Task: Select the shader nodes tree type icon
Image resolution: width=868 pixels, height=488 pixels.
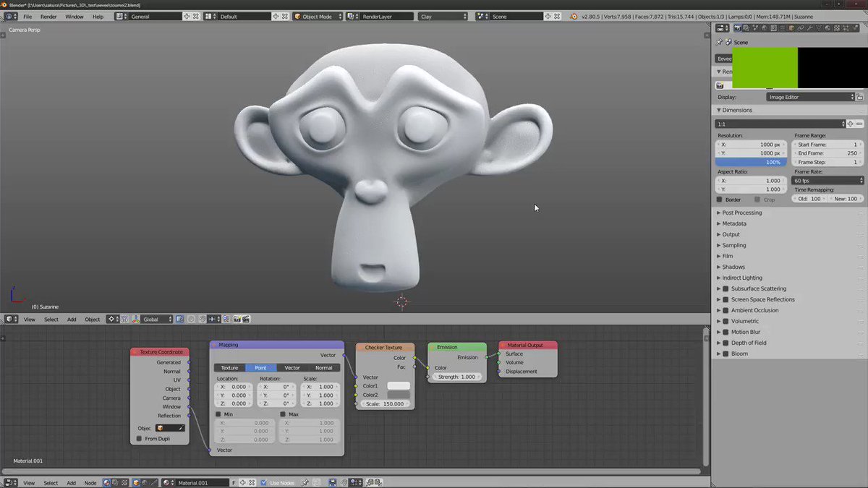Action: pos(106,482)
